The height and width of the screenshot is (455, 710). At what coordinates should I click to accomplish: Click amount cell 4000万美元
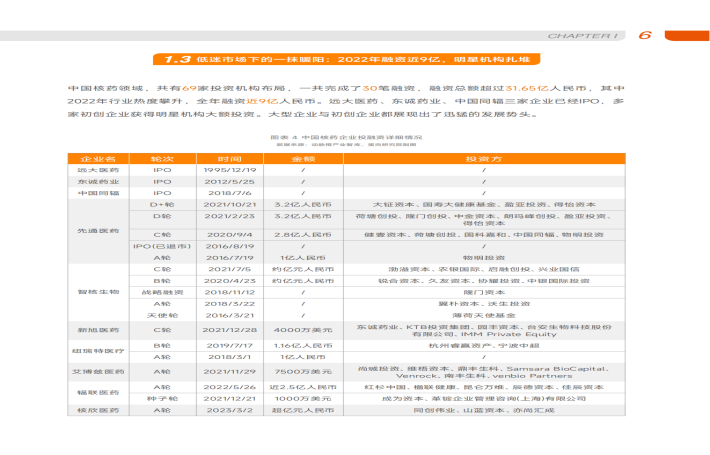point(303,330)
